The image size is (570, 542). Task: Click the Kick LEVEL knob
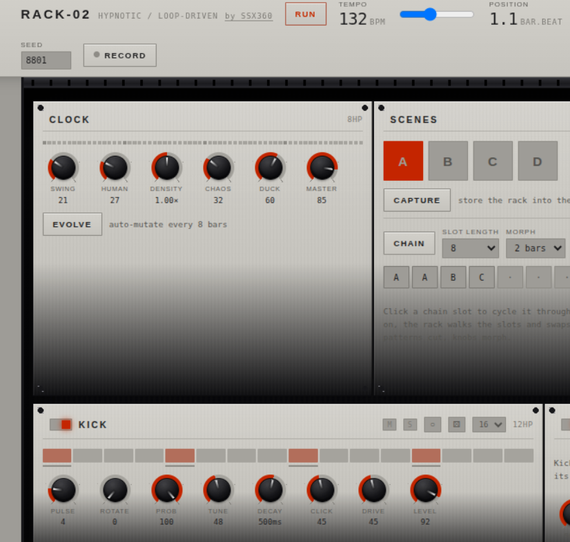click(425, 490)
